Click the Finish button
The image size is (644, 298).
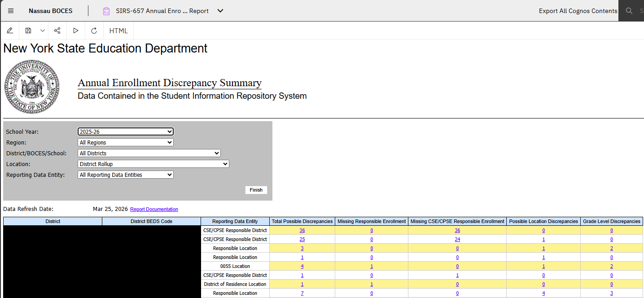[x=256, y=190]
